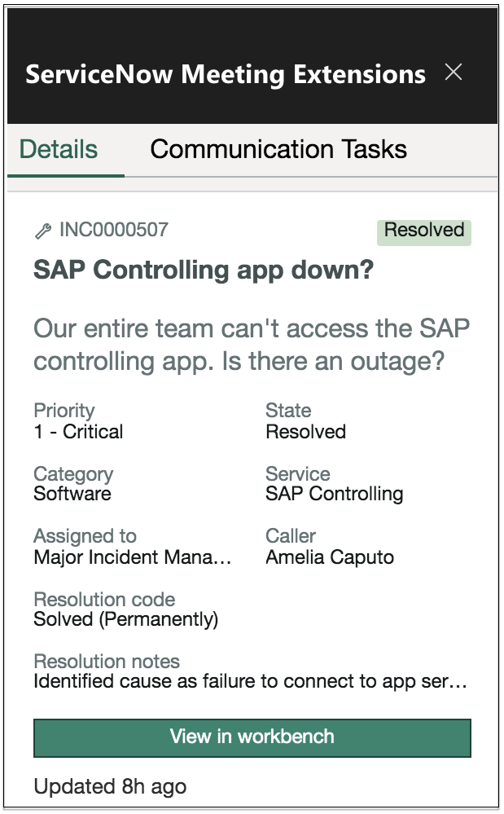Click the State value Resolved

[x=305, y=432]
